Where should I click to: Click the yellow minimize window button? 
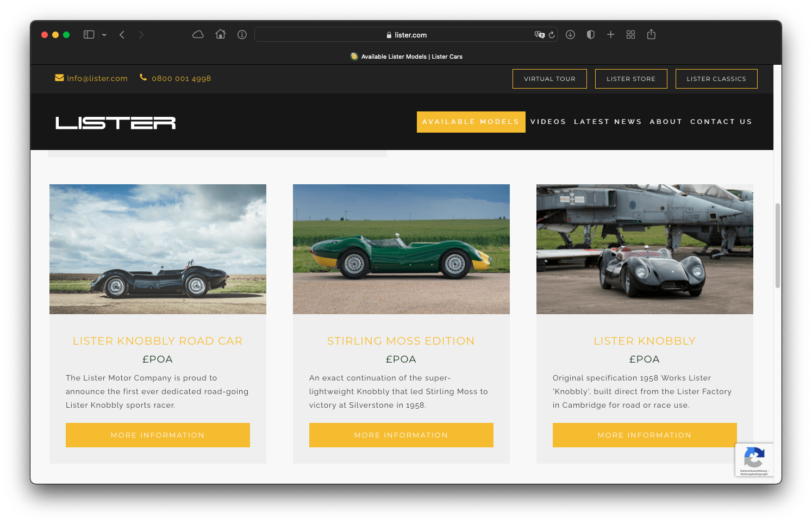click(x=55, y=35)
